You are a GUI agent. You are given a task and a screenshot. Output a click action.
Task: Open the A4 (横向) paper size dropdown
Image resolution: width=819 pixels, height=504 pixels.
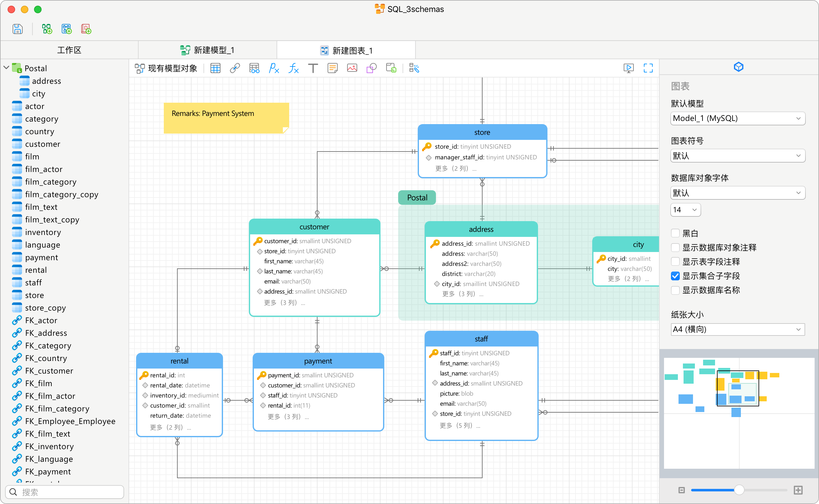[737, 329]
